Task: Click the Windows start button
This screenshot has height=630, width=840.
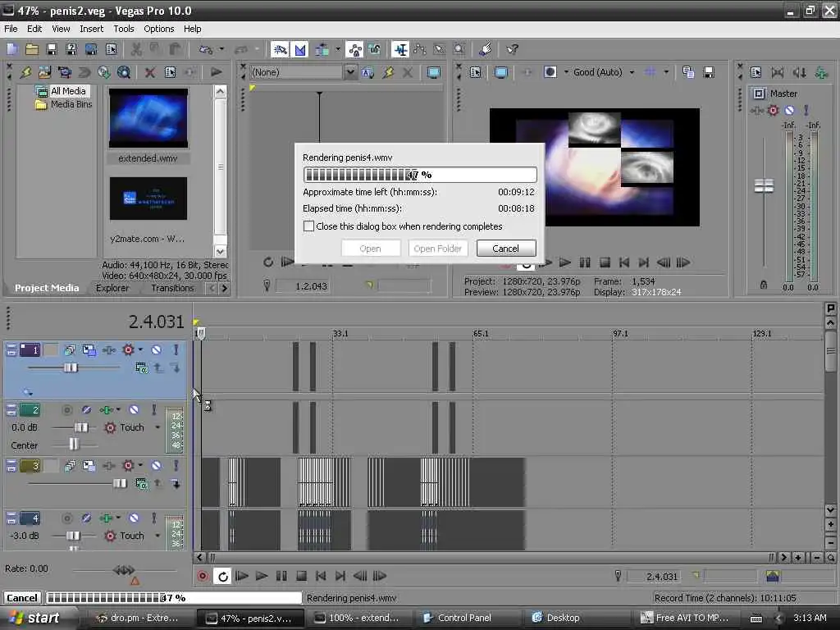Action: tap(34, 618)
